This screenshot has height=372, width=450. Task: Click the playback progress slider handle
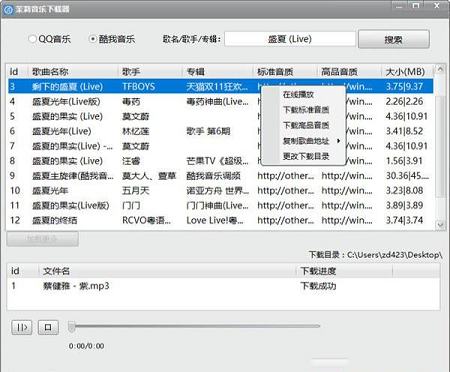pos(71,327)
